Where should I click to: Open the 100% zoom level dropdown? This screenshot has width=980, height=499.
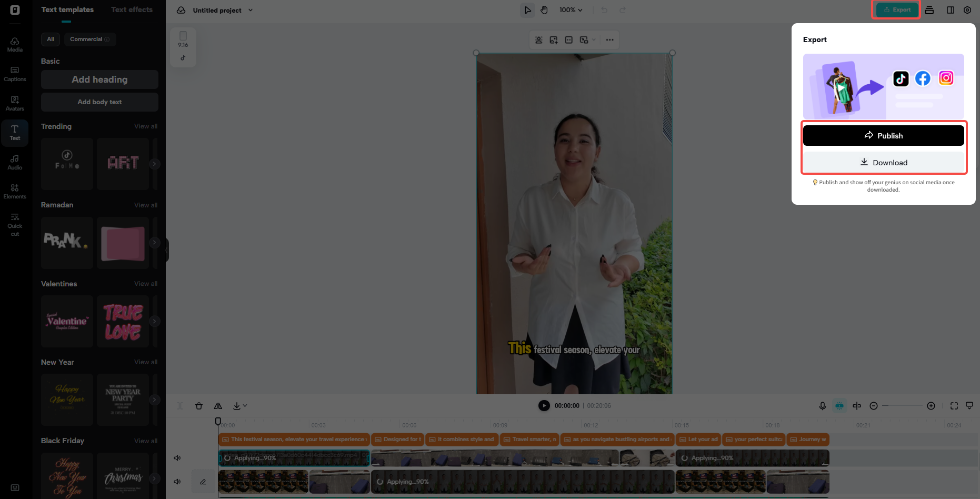pos(571,9)
